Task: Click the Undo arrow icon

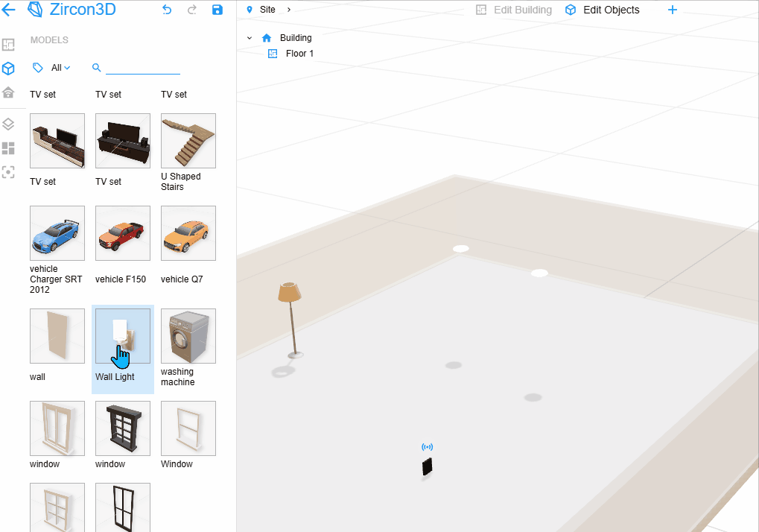Action: (x=167, y=10)
